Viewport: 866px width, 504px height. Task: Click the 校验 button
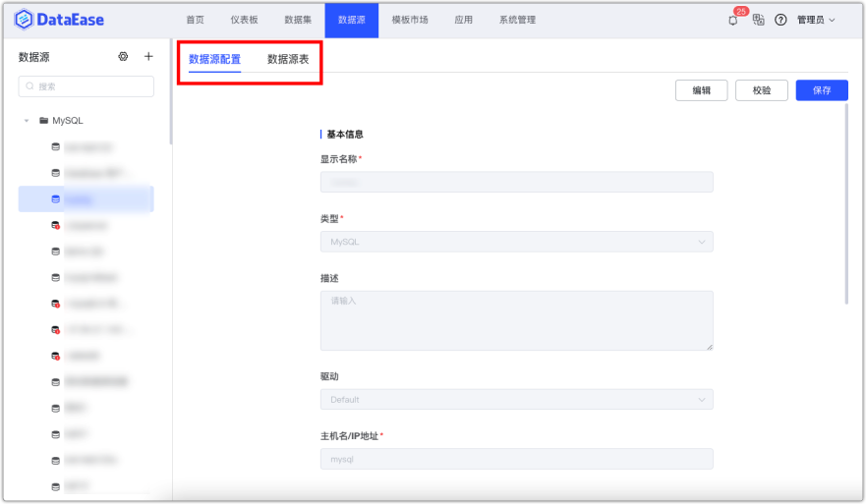(x=761, y=90)
